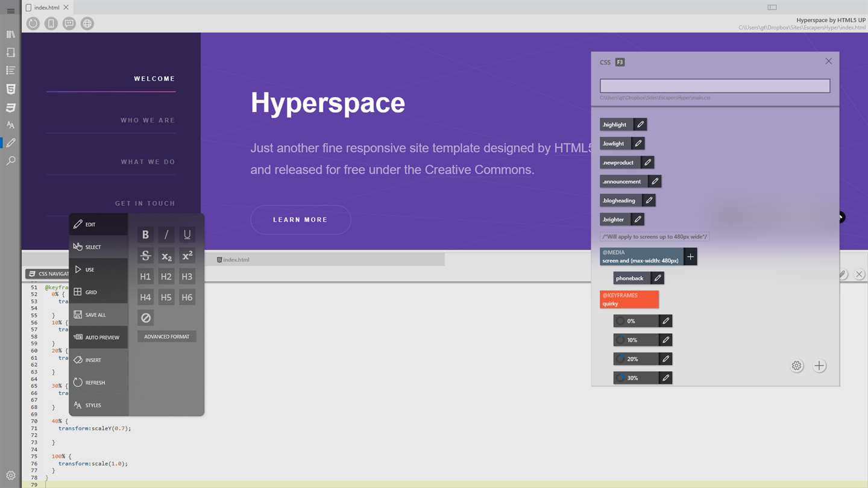Apply Superscript formatting

tap(187, 255)
